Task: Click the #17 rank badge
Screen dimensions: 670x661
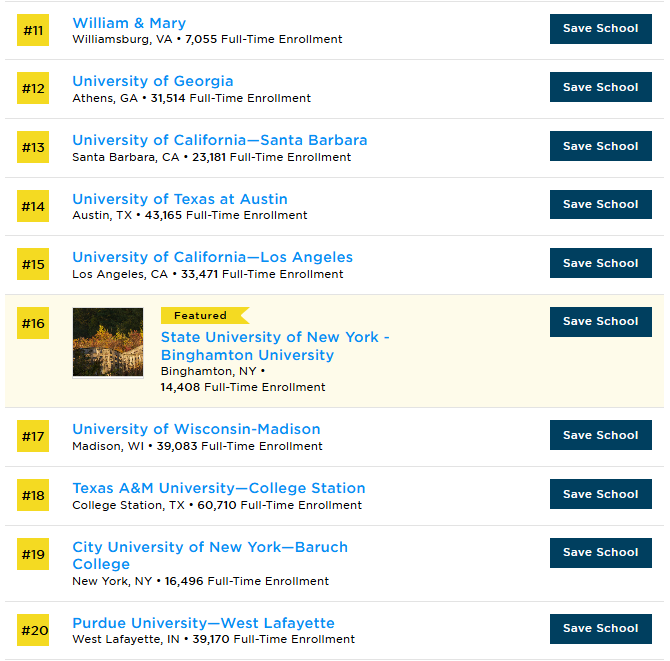Action: 33,436
